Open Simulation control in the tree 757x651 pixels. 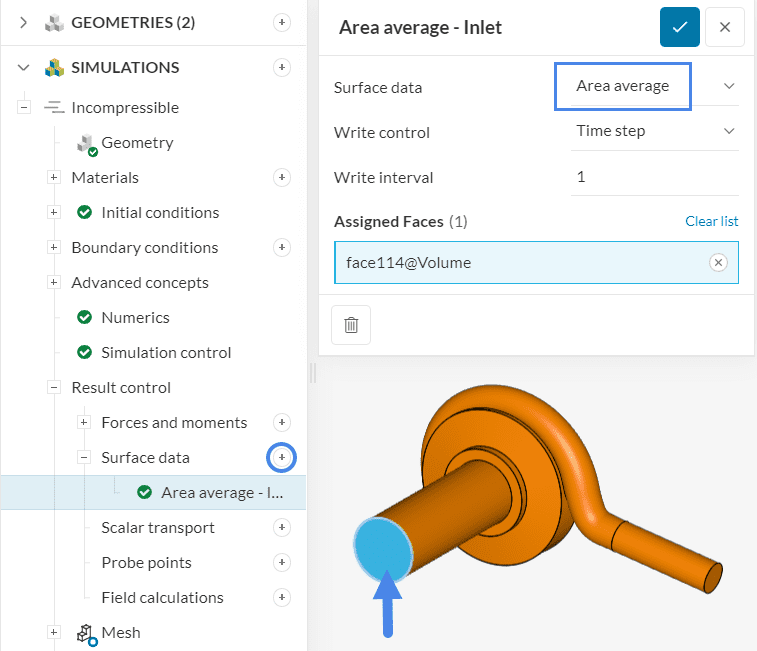[166, 352]
